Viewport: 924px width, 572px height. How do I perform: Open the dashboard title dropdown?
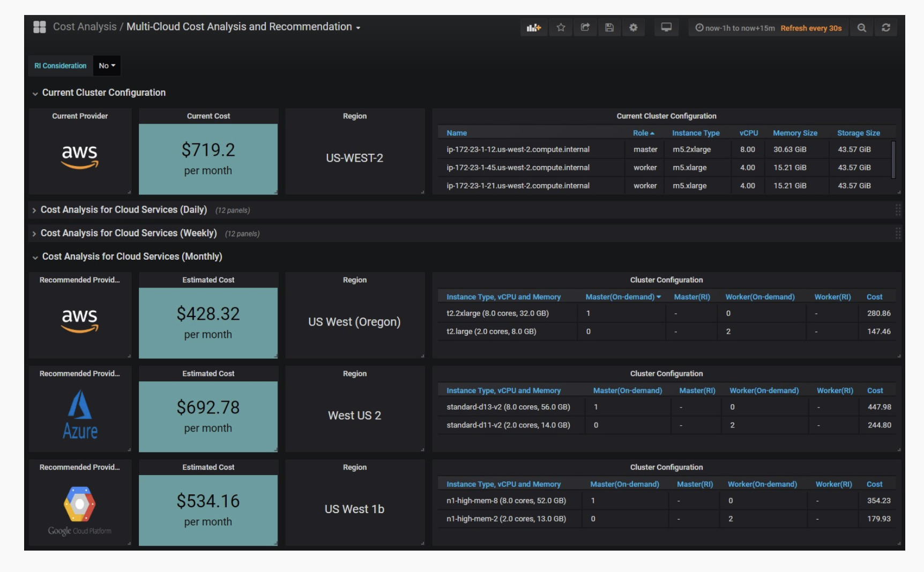pyautogui.click(x=243, y=27)
